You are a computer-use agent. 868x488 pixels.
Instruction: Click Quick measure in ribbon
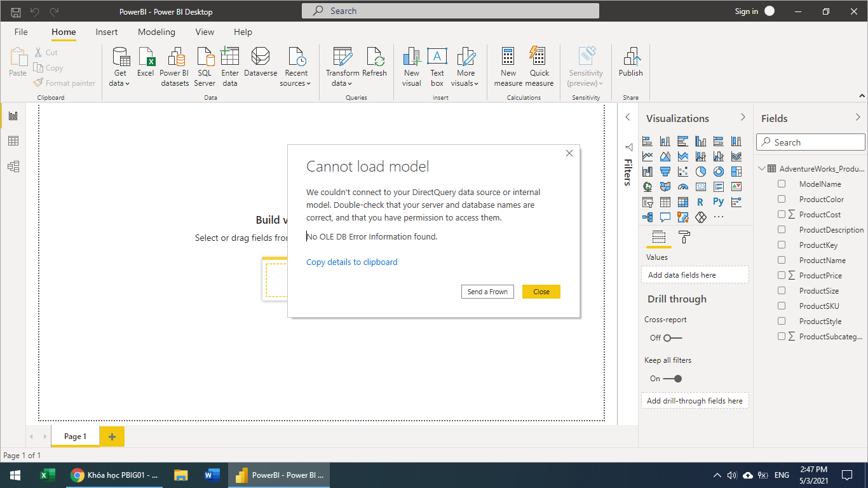point(539,67)
